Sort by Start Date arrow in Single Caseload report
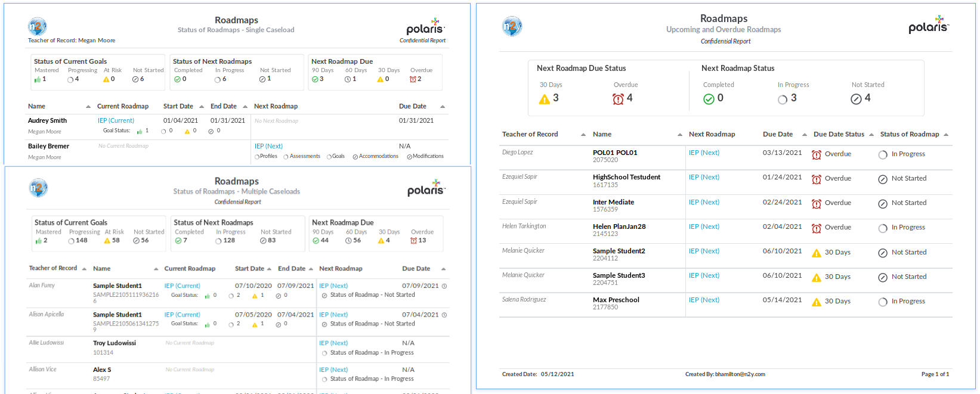Image resolution: width=980 pixels, height=394 pixels. (x=202, y=107)
